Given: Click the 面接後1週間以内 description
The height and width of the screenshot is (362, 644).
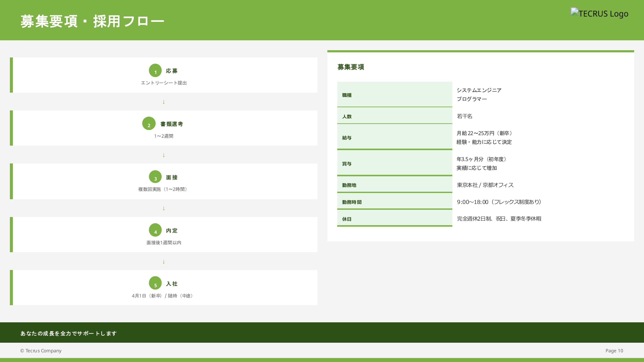Looking at the screenshot, I should [164, 243].
